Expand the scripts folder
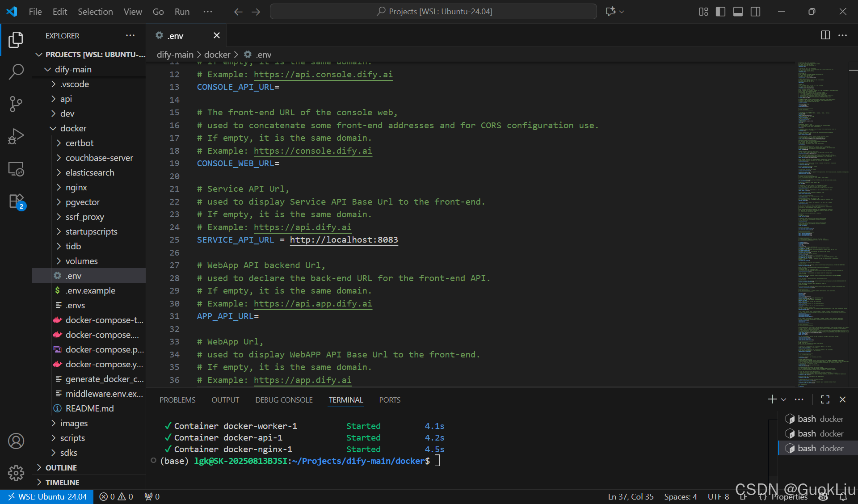Screen dimensions: 858x504 (x=53, y=438)
